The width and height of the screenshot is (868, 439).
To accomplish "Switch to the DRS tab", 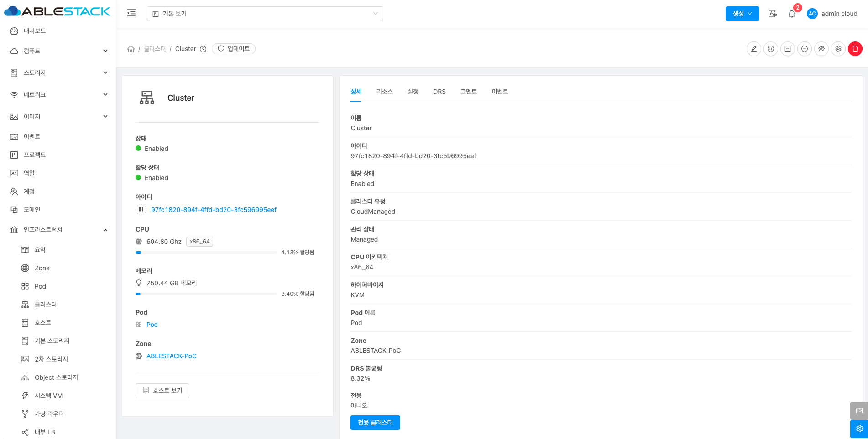I will click(439, 92).
